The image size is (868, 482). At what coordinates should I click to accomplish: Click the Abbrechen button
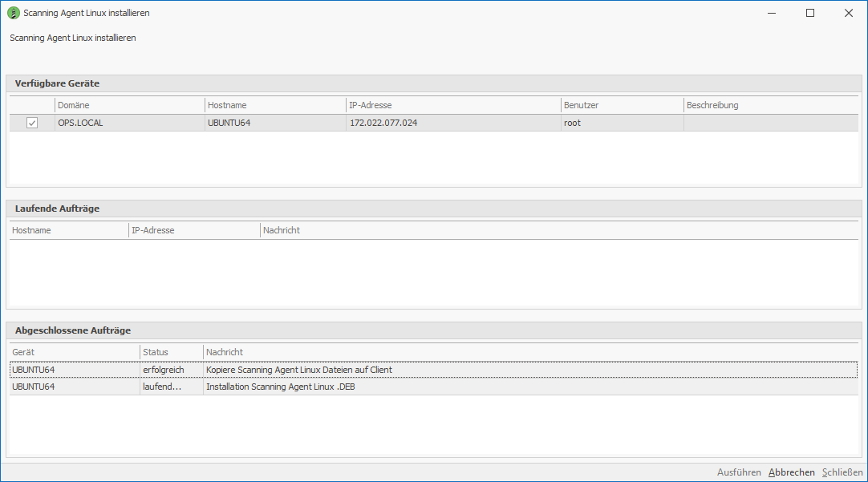pyautogui.click(x=791, y=472)
